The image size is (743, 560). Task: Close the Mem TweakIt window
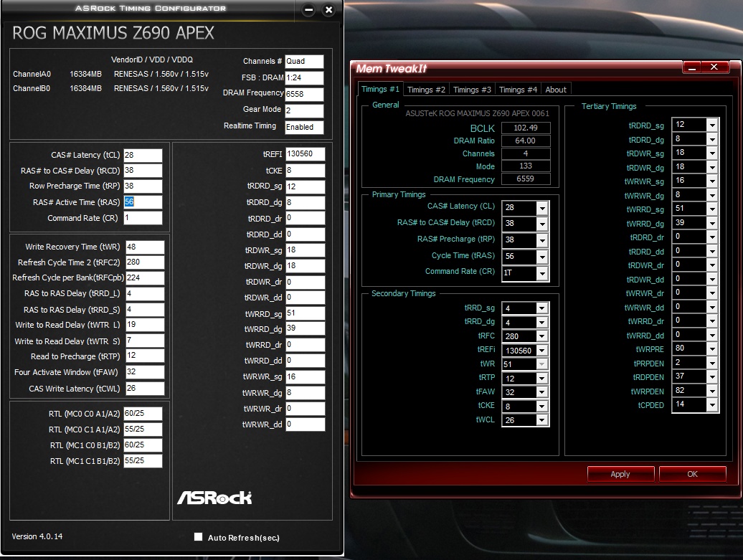(x=714, y=67)
